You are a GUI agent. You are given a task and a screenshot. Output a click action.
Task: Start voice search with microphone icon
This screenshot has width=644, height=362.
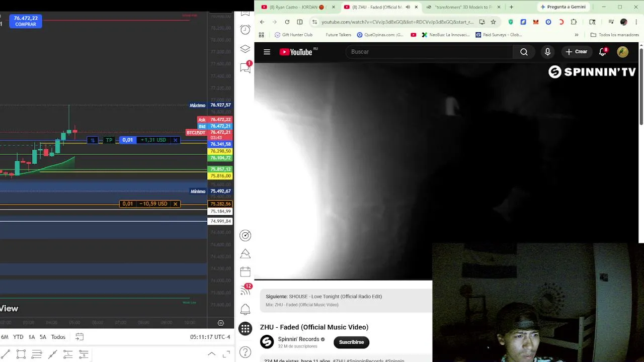pyautogui.click(x=547, y=52)
